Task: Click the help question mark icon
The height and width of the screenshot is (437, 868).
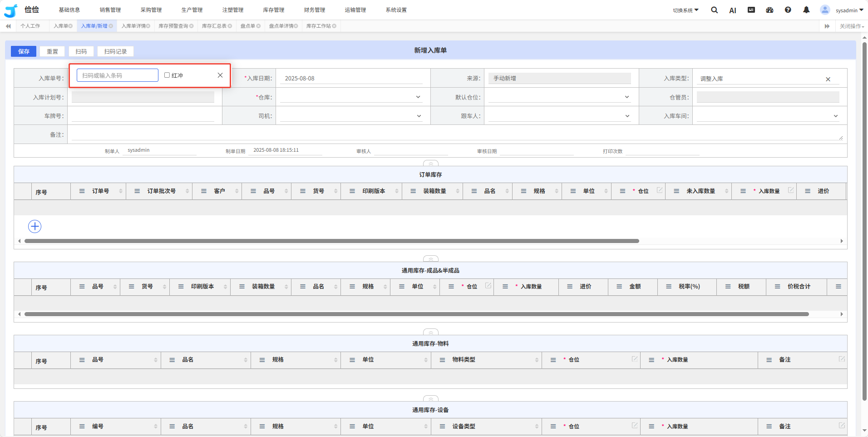Action: tap(788, 10)
